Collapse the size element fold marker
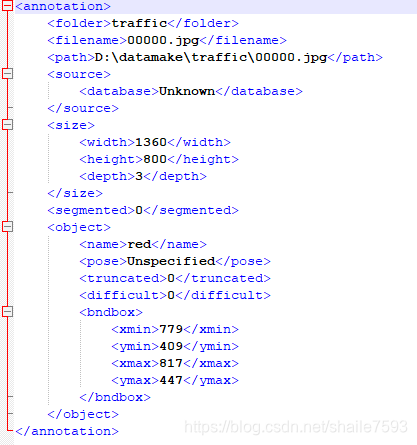This screenshot has width=417, height=445. pos(7,125)
